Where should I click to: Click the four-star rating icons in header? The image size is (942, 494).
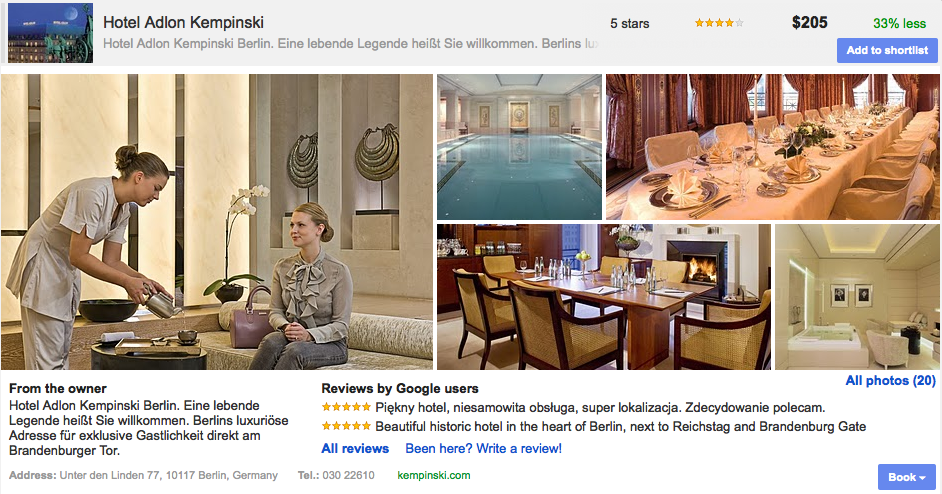719,23
